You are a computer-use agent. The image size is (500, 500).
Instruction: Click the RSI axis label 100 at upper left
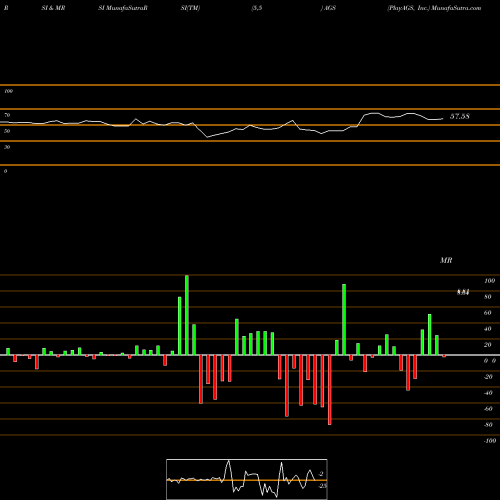8,91
